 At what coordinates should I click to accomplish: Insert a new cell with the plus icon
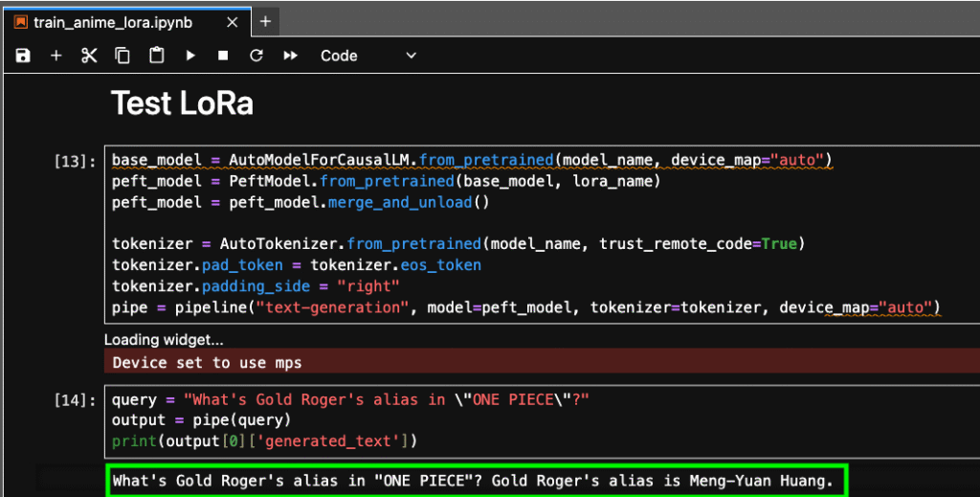pyautogui.click(x=56, y=56)
